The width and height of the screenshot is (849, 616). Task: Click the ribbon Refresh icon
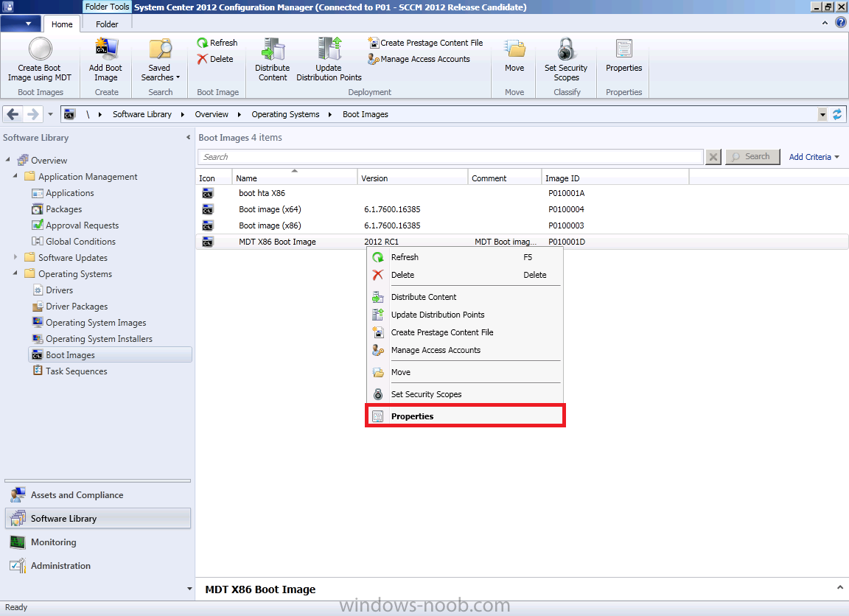click(203, 43)
